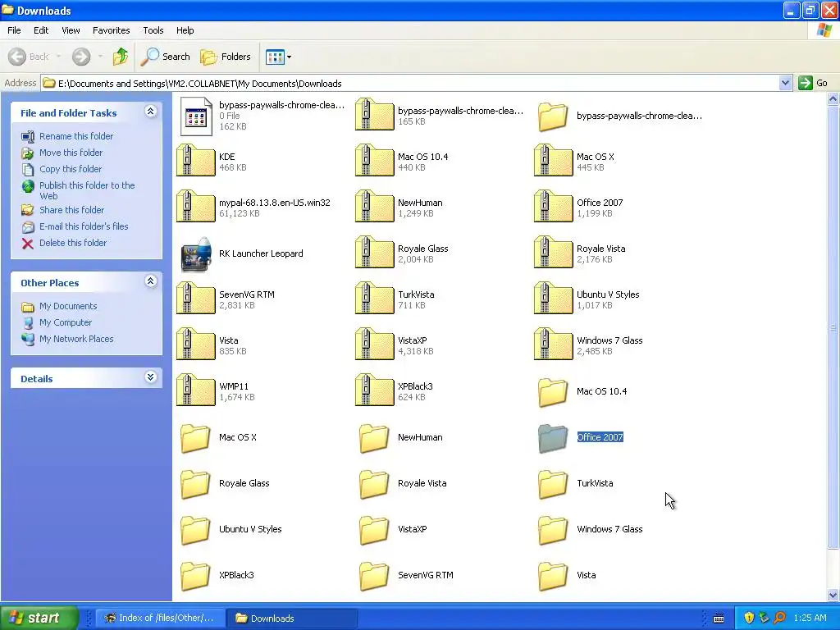
Task: Select the 1,249 KB NewHuman zip icon
Action: [x=374, y=206]
